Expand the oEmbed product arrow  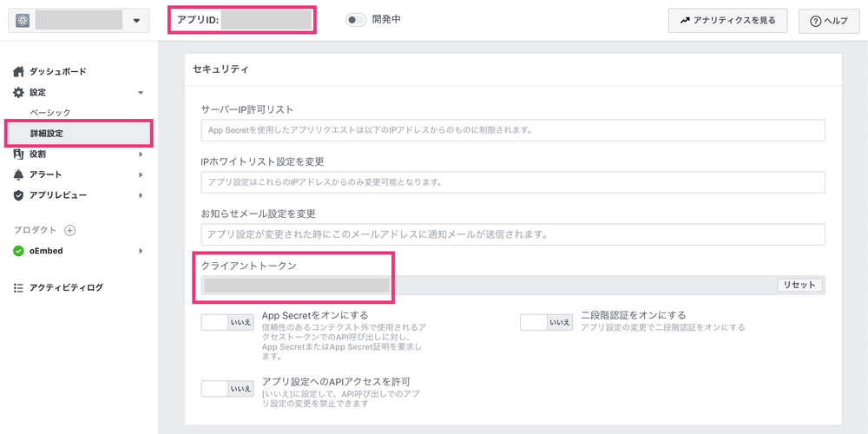[141, 251]
